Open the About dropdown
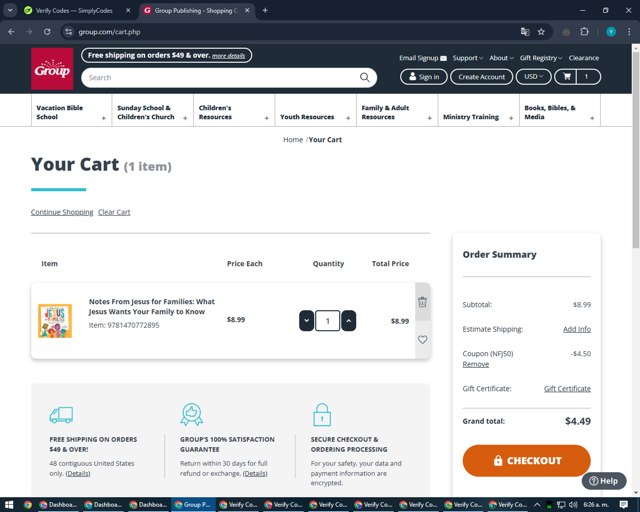Viewport: 640px width, 512px height. click(x=501, y=58)
